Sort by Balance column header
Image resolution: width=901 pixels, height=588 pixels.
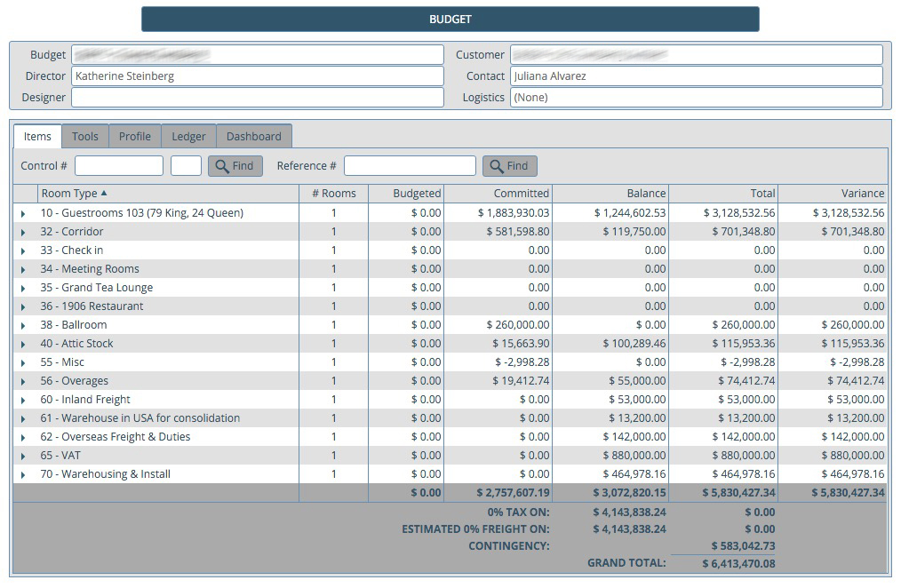(610, 194)
